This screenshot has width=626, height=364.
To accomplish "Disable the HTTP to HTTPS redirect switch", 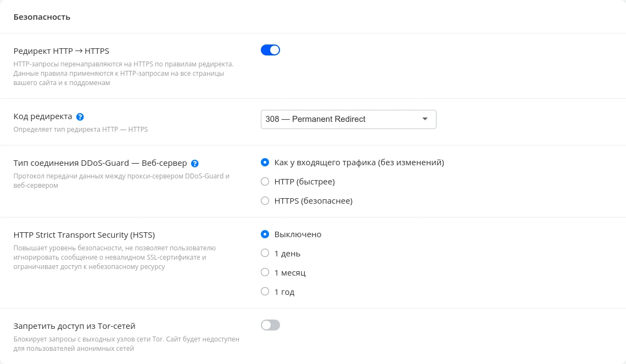I will pyautogui.click(x=270, y=50).
